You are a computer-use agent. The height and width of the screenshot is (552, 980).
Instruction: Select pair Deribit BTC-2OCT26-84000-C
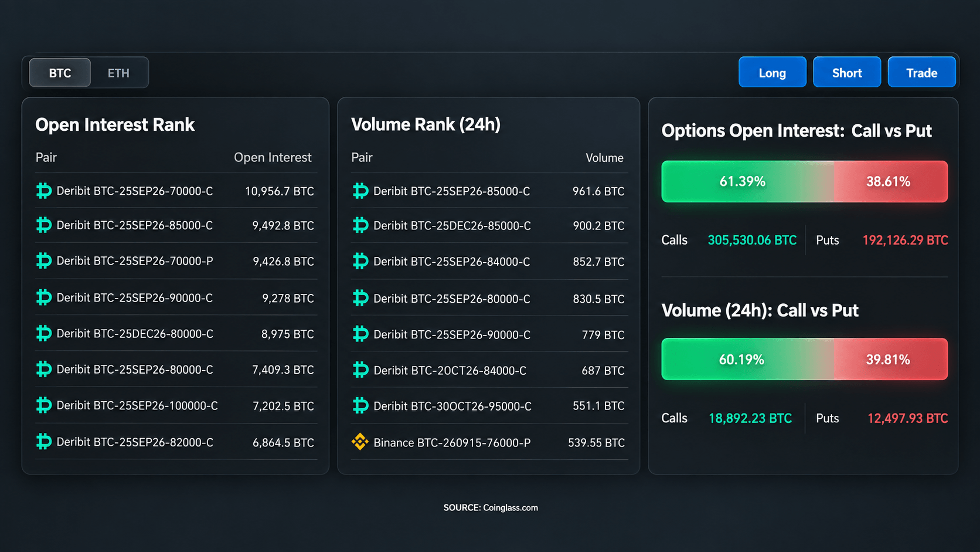(x=450, y=370)
